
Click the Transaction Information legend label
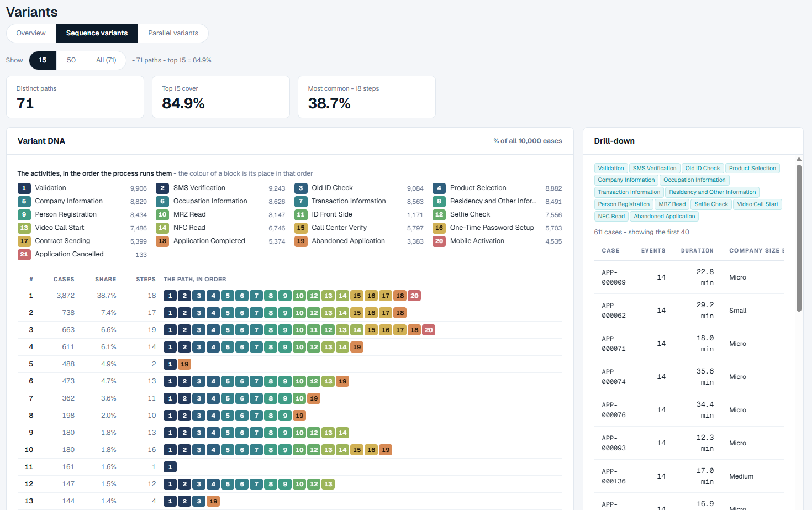coord(349,201)
